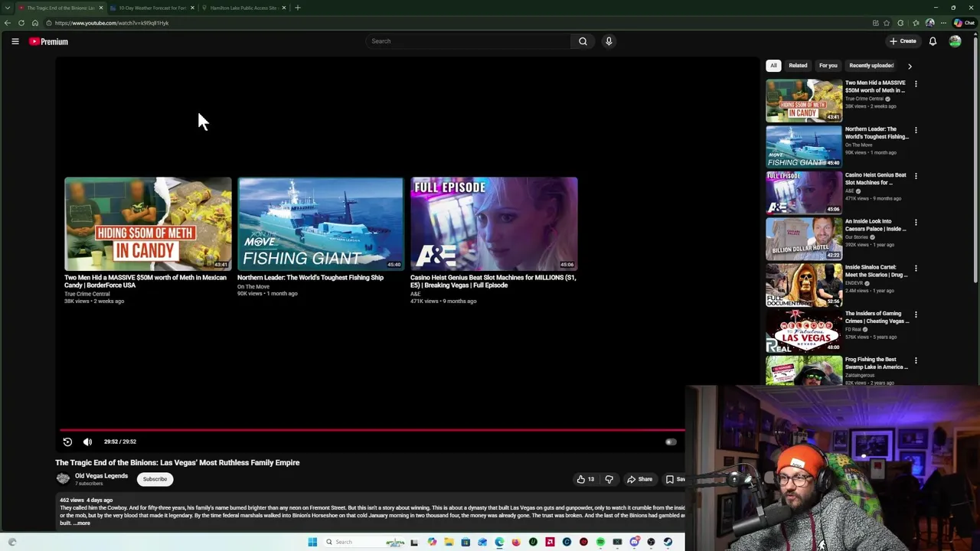The height and width of the screenshot is (551, 980).
Task: Seek on the red video progress bar
Action: [372, 430]
